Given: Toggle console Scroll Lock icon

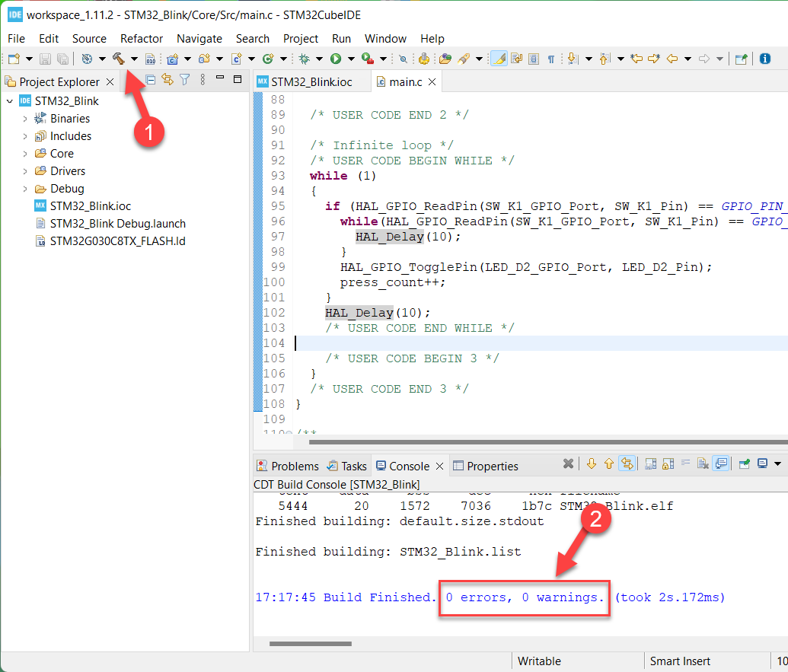Looking at the screenshot, I should coord(668,463).
